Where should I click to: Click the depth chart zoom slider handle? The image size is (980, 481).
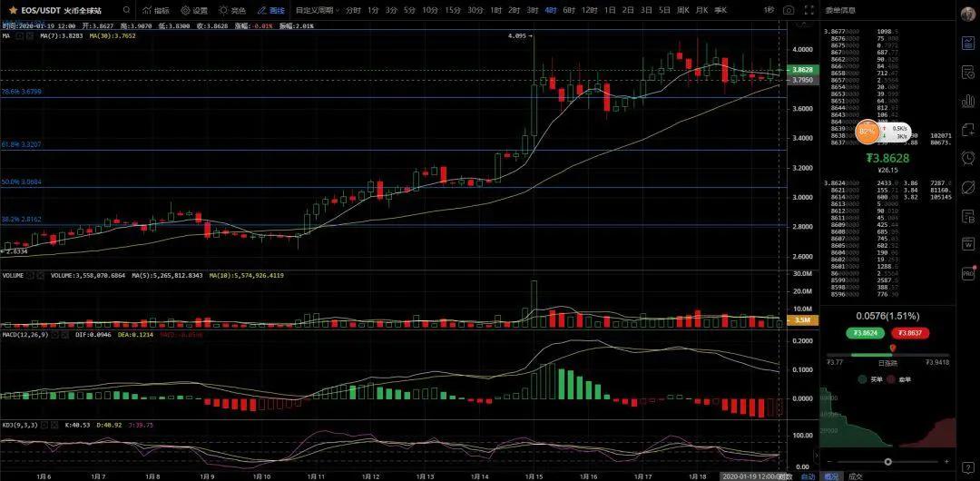tap(887, 462)
